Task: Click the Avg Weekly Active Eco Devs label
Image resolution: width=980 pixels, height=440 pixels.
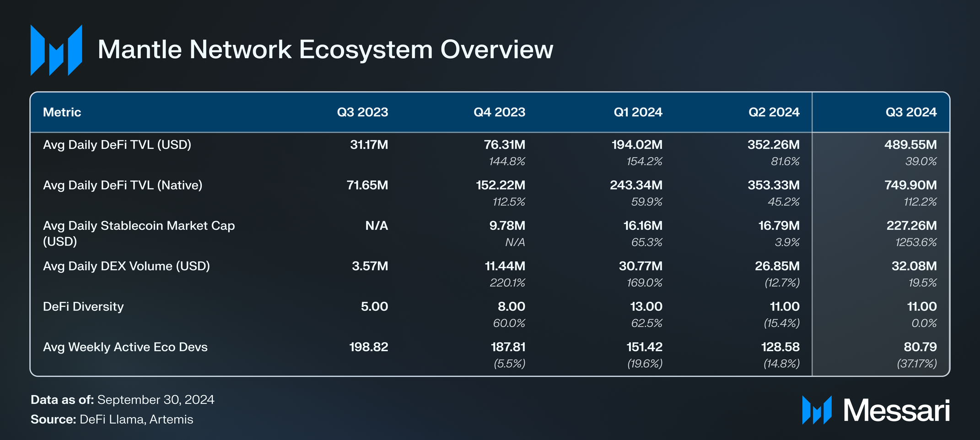Action: click(x=125, y=347)
